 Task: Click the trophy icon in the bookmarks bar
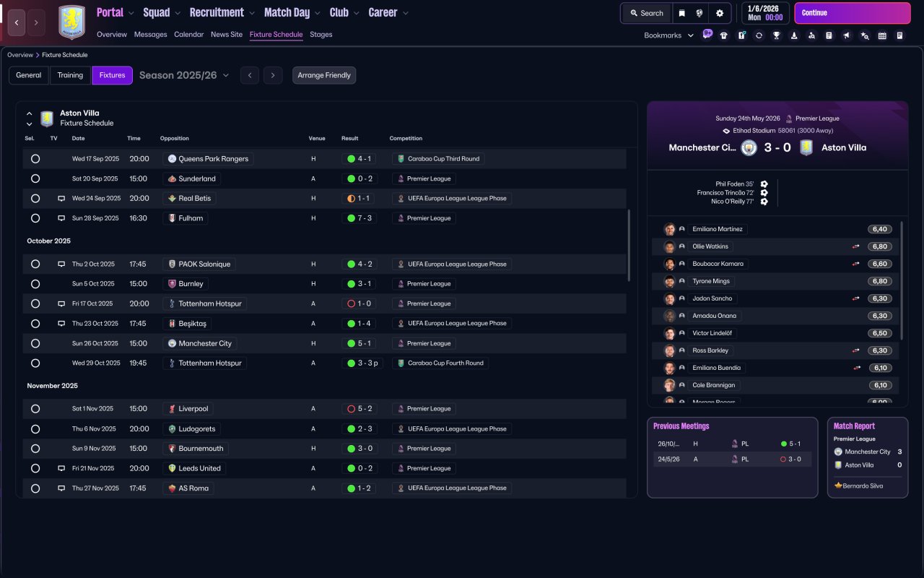pyautogui.click(x=777, y=35)
